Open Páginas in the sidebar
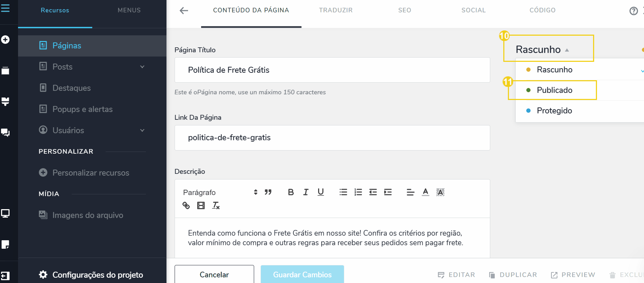The image size is (644, 283). [92, 46]
